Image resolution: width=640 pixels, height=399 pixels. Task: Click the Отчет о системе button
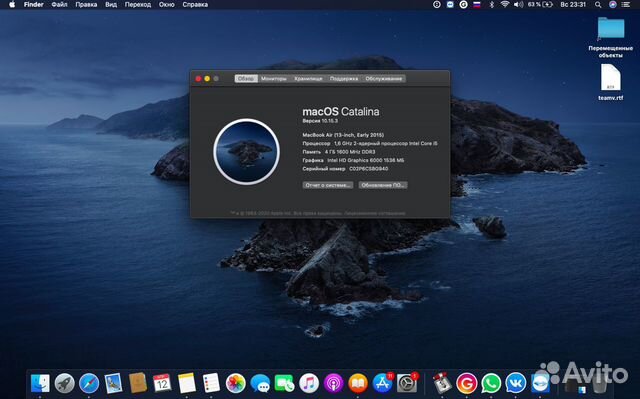[x=328, y=185]
